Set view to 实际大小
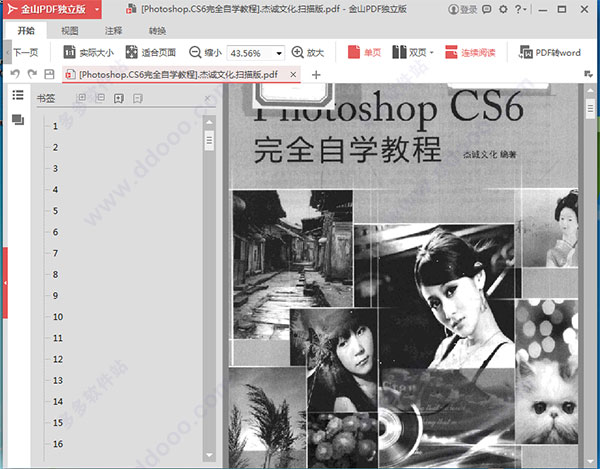The width and height of the screenshot is (600, 469). [88, 52]
